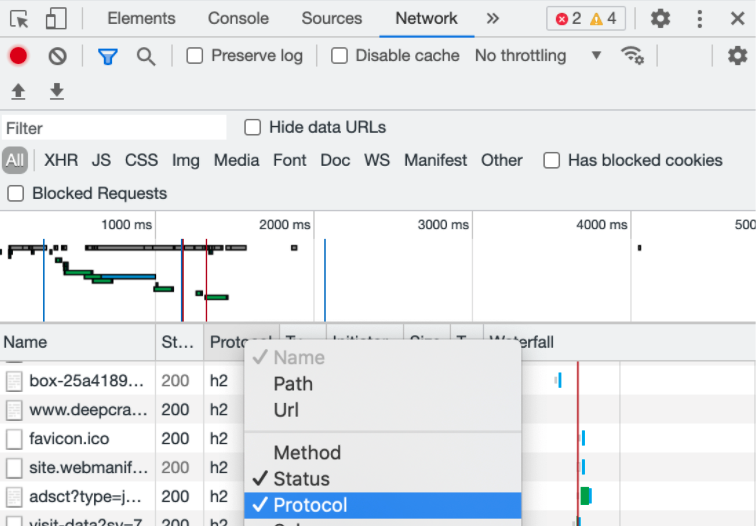Filter requests by XHR type

click(61, 160)
